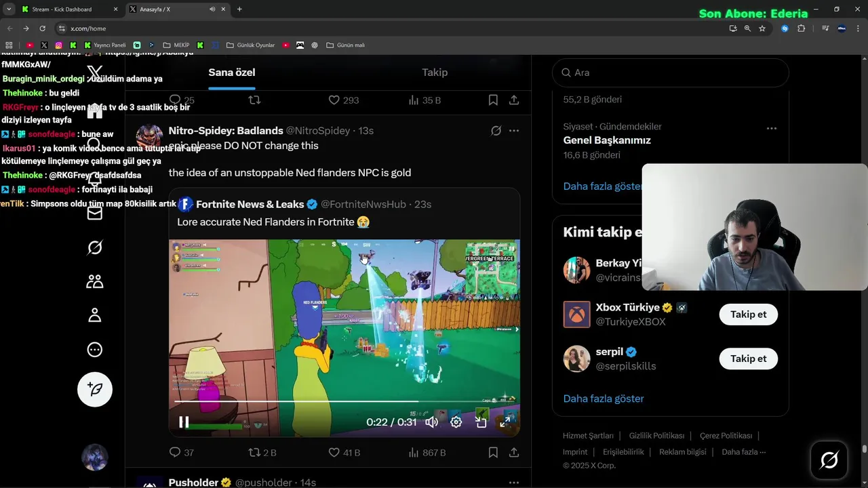Screen dimensions: 868x488
Task: Open the X logo home link in sidebar
Action: tap(95, 73)
